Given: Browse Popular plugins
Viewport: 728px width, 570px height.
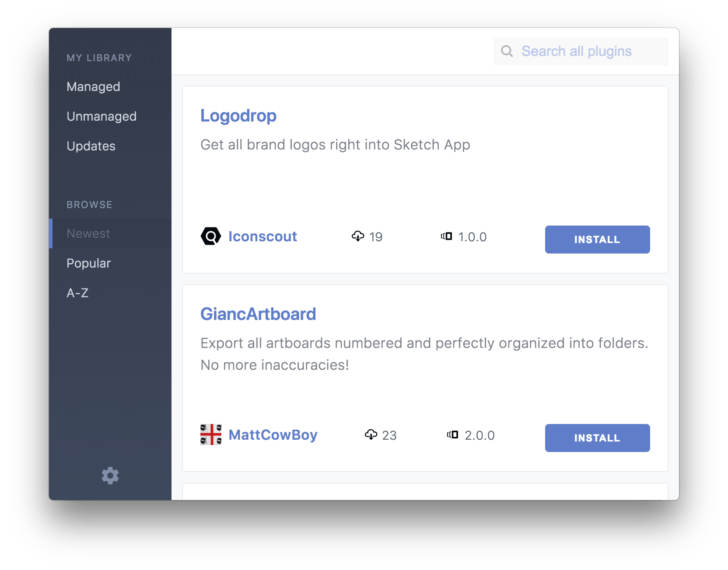Looking at the screenshot, I should tap(110, 263).
